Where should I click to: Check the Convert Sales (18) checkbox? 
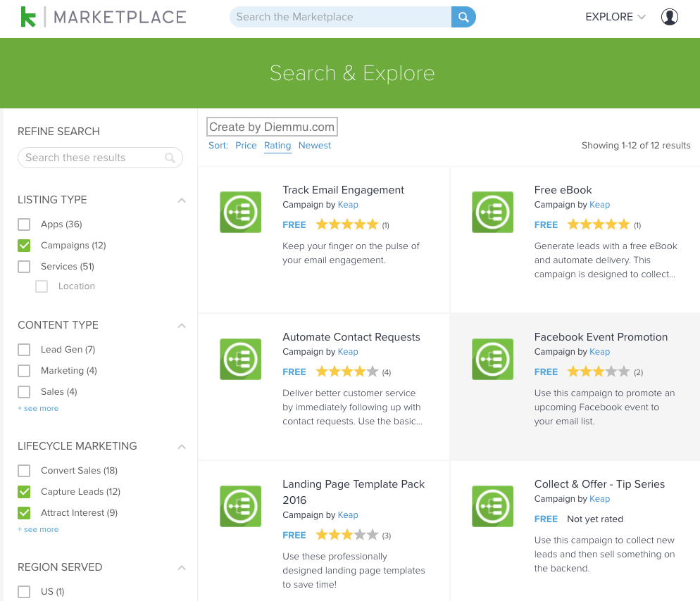pyautogui.click(x=24, y=470)
